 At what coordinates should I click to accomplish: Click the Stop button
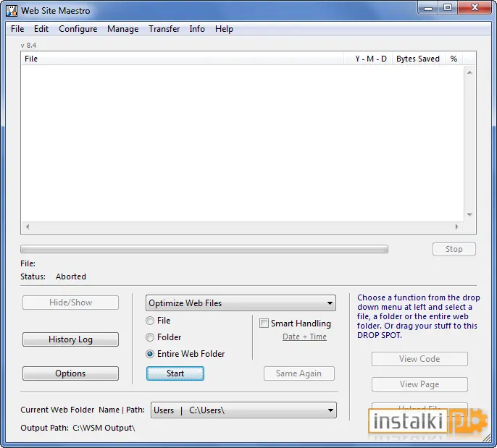click(x=454, y=249)
